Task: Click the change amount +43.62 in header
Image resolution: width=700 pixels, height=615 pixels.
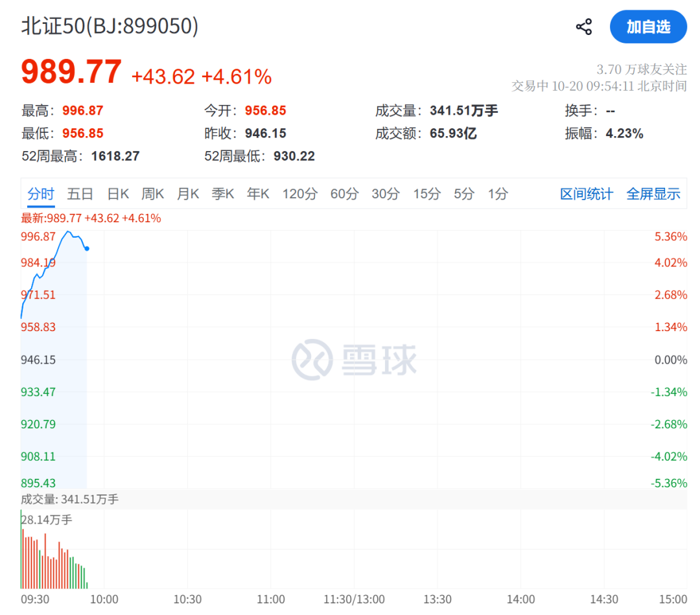Action: [163, 76]
